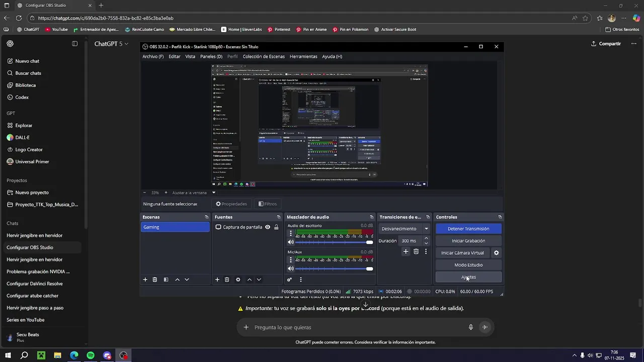Click Iniciar Grabación button
Viewport: 644px width, 362px height.
(468, 241)
